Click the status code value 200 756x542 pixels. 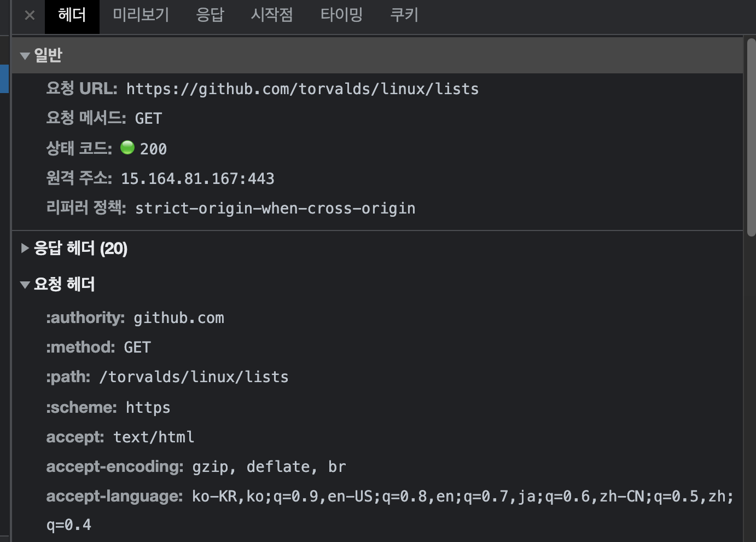click(x=153, y=149)
